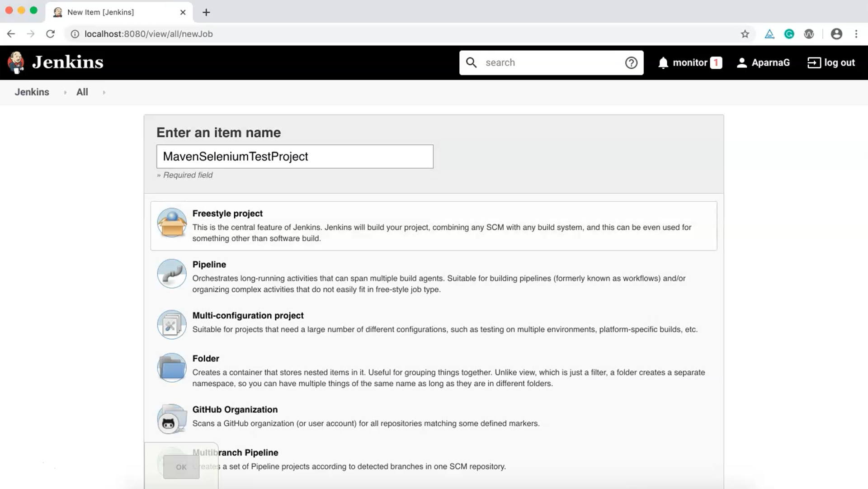This screenshot has width=868, height=489.
Task: Close the New Item [Jenkins] tab
Action: [x=183, y=12]
